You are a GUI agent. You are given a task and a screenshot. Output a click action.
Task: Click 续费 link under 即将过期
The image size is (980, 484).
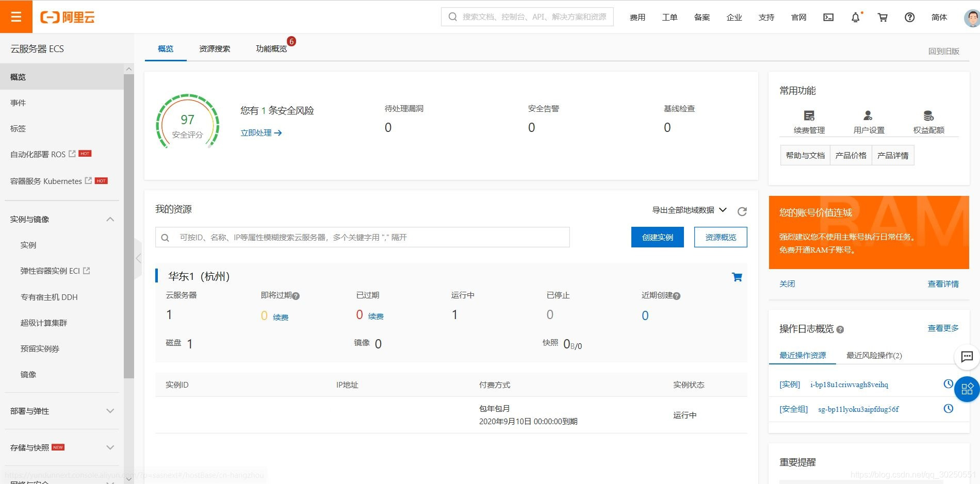(281, 317)
